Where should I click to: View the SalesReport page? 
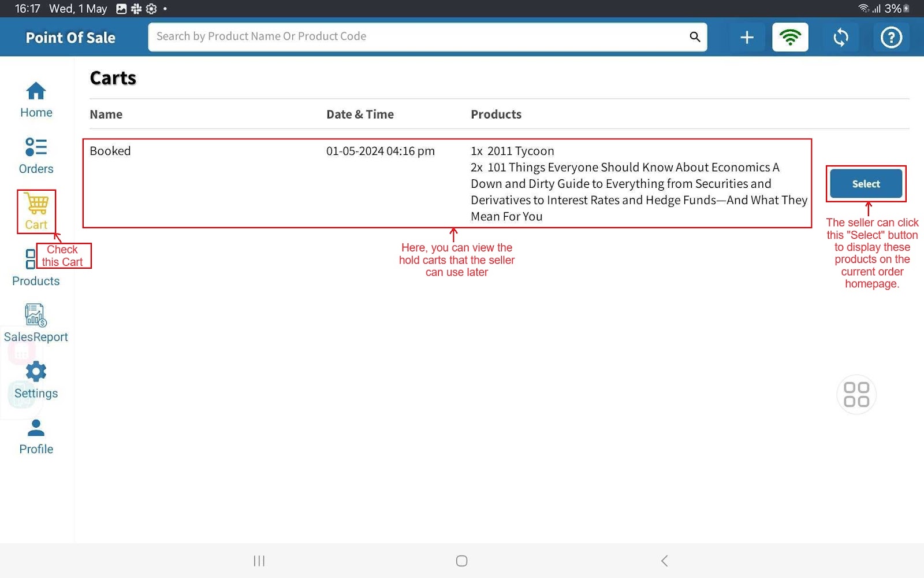(x=36, y=324)
